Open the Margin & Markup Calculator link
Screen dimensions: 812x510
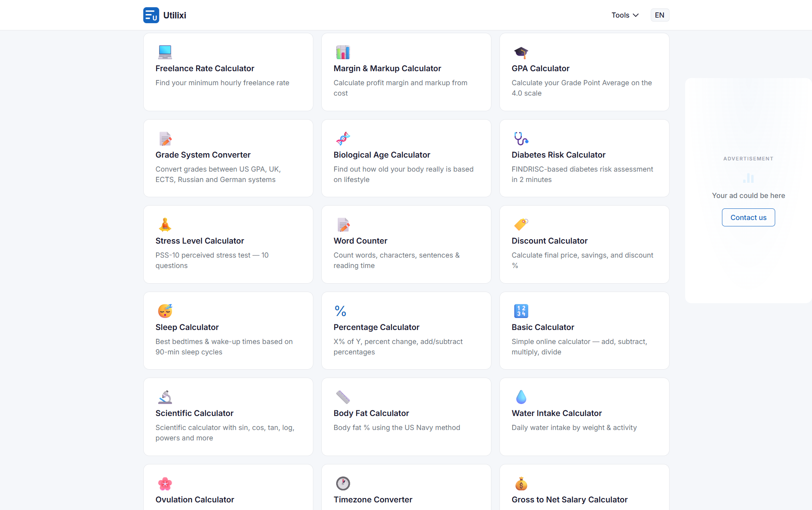point(387,68)
